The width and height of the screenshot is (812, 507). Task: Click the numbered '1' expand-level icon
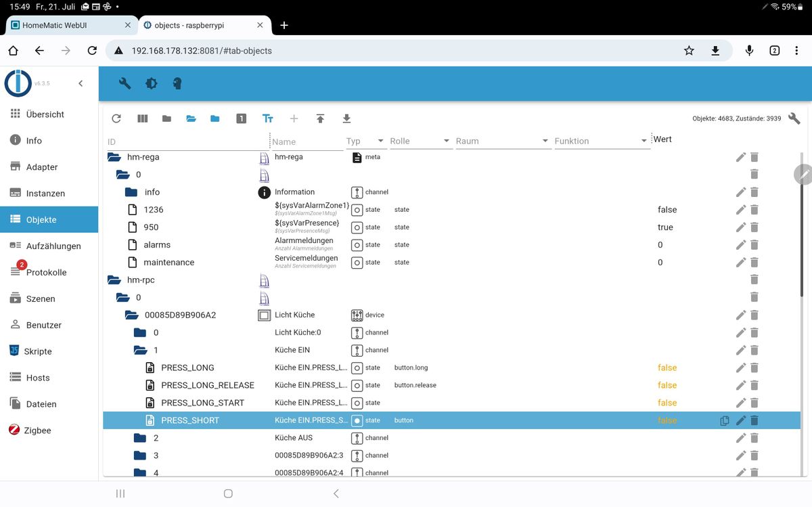pyautogui.click(x=241, y=118)
